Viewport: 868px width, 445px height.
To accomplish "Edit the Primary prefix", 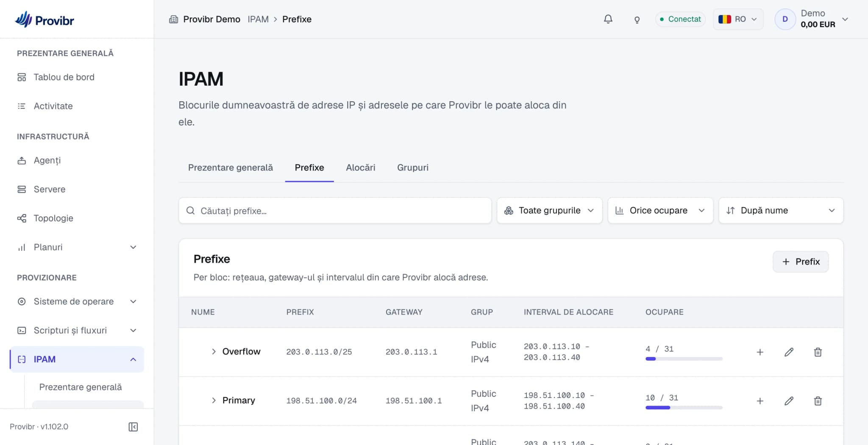I will (x=789, y=401).
